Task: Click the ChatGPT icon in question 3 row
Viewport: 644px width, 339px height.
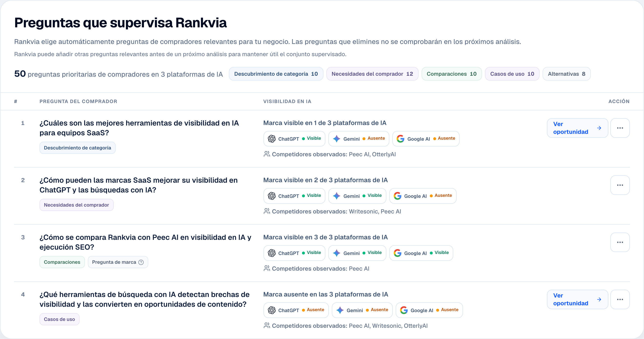Action: [x=272, y=253]
